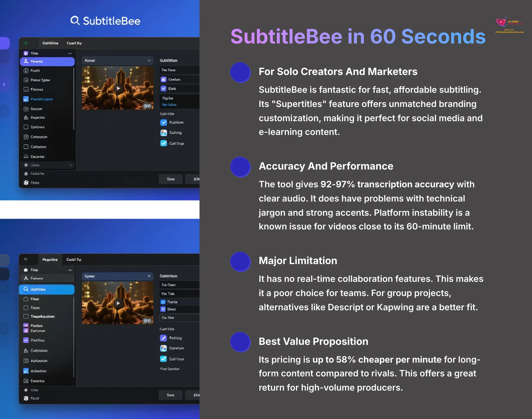Image resolution: width=532 pixels, height=419 pixels.
Task: Open the purple Pleeflites icon
Action: (26, 340)
